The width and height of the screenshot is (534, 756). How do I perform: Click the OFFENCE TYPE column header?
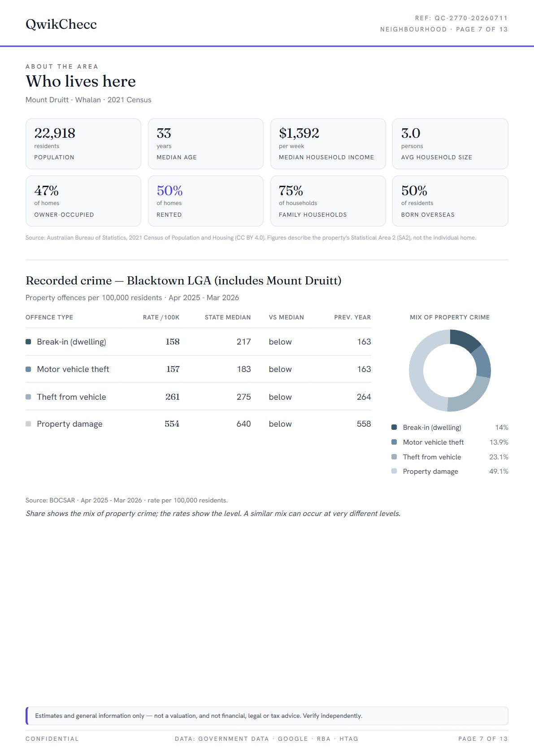point(49,317)
